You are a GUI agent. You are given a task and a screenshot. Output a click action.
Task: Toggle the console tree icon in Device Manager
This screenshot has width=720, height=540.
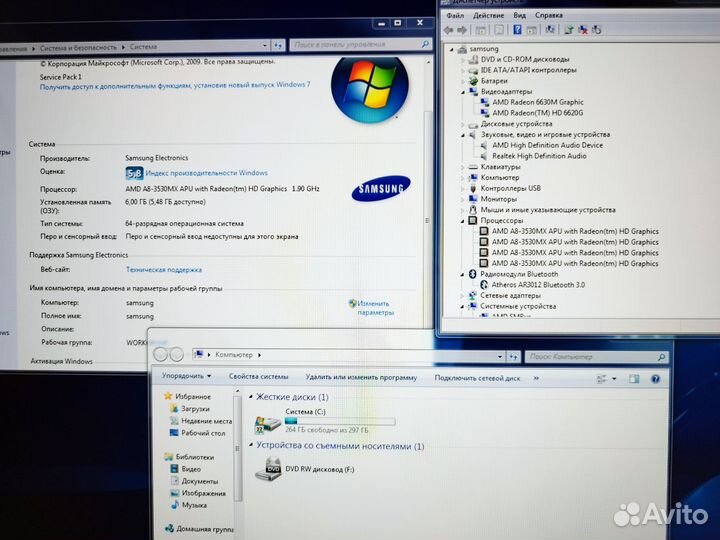click(480, 30)
